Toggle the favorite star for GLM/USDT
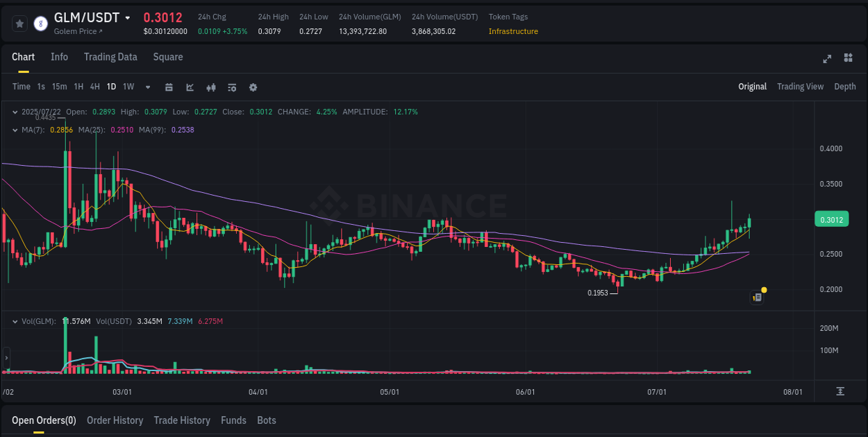Image resolution: width=868 pixels, height=437 pixels. (19, 23)
